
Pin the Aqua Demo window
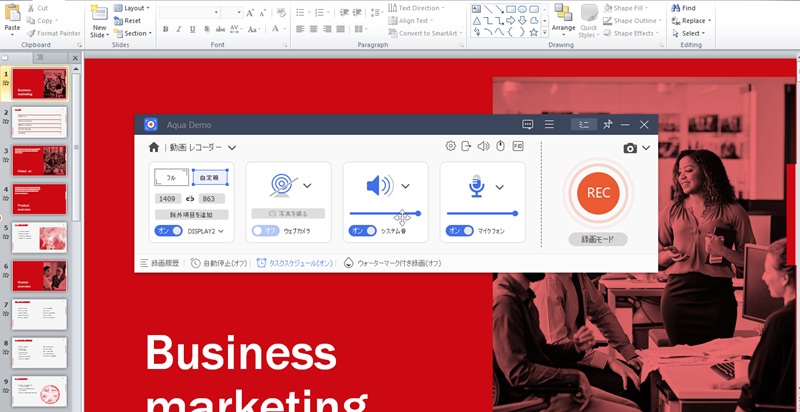point(607,124)
